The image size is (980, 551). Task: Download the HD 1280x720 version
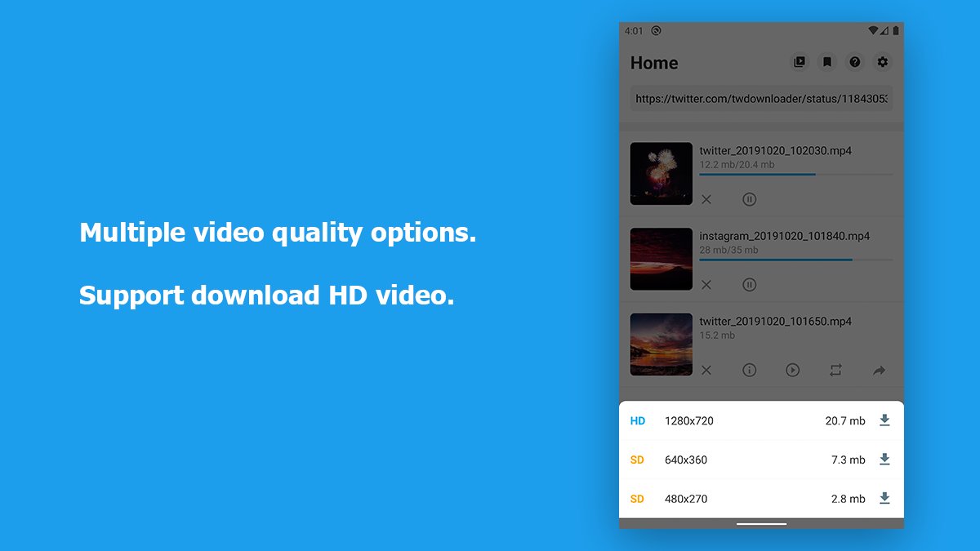coord(884,420)
